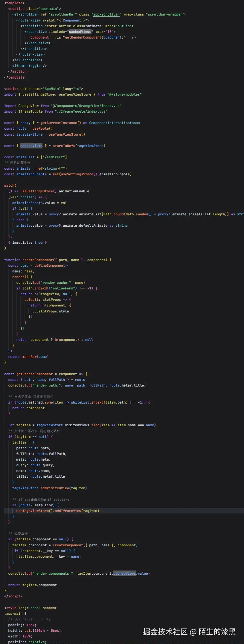Open the "@/components/OrangeView/index.vue" import path

[86, 106]
